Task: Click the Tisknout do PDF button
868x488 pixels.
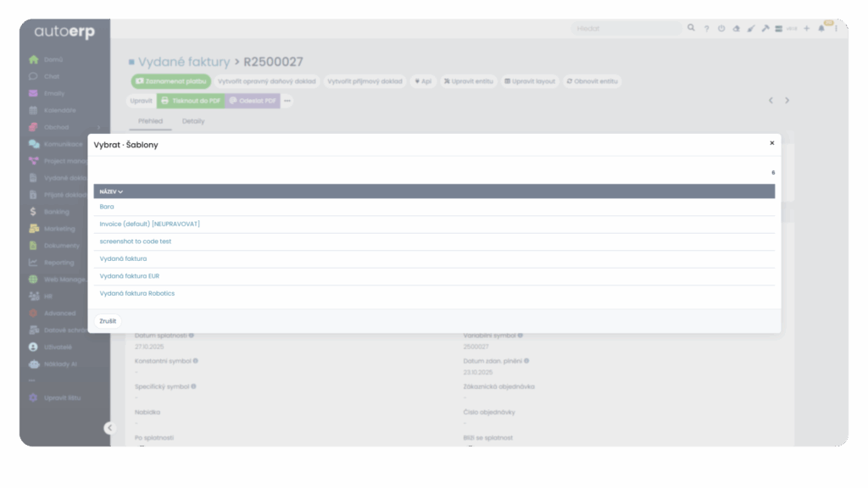Action: click(191, 101)
